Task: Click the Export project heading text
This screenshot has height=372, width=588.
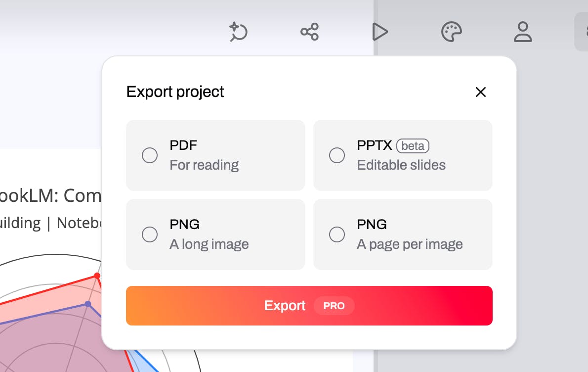Action: pos(175,92)
